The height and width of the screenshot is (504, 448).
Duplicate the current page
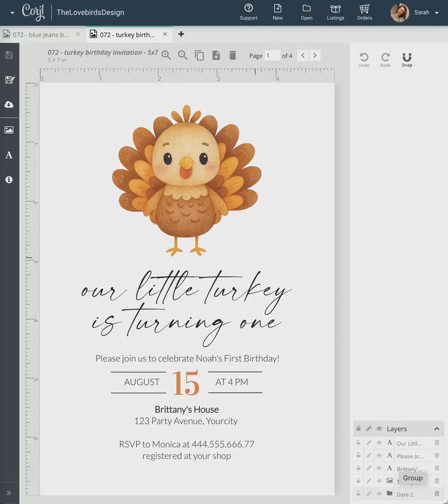199,55
